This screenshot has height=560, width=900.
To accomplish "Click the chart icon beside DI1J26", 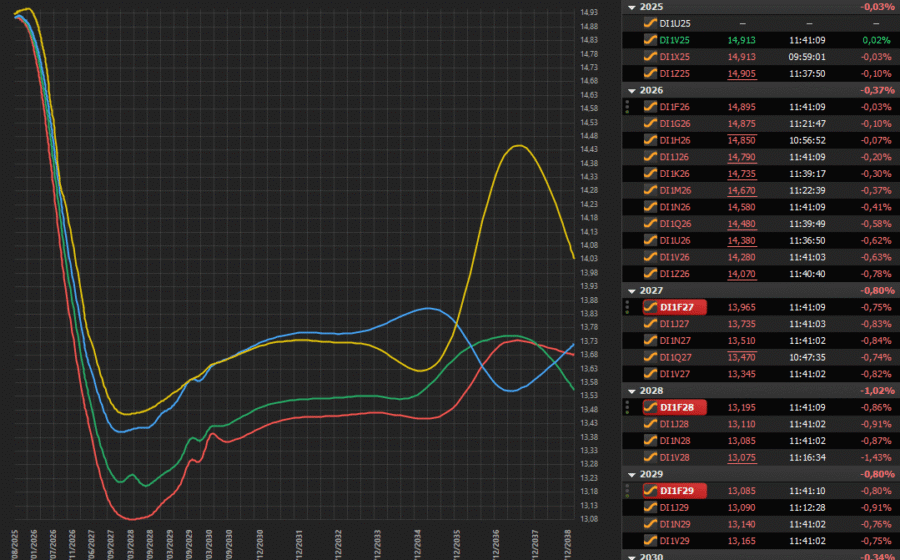I will [650, 157].
